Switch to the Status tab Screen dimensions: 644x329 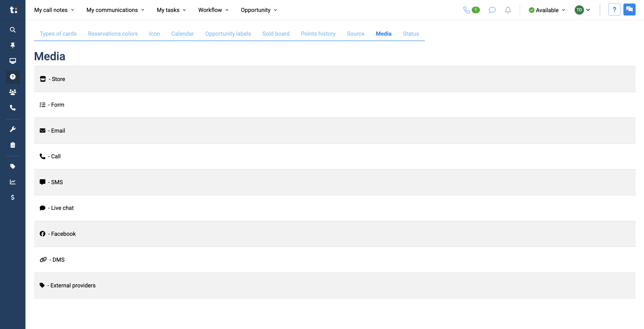point(411,33)
